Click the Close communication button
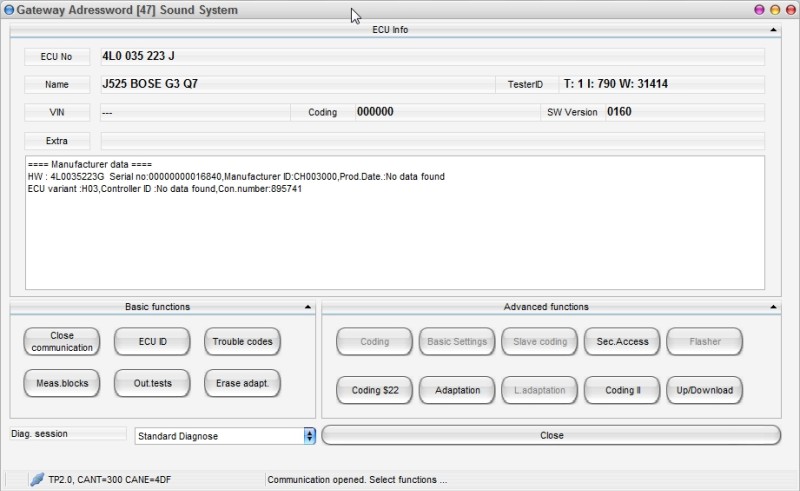This screenshot has width=800, height=491. pyautogui.click(x=62, y=342)
